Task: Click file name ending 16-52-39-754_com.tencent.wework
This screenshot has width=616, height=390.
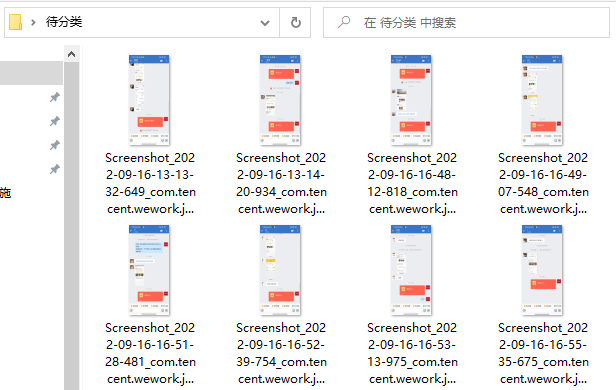Action: pos(281,353)
